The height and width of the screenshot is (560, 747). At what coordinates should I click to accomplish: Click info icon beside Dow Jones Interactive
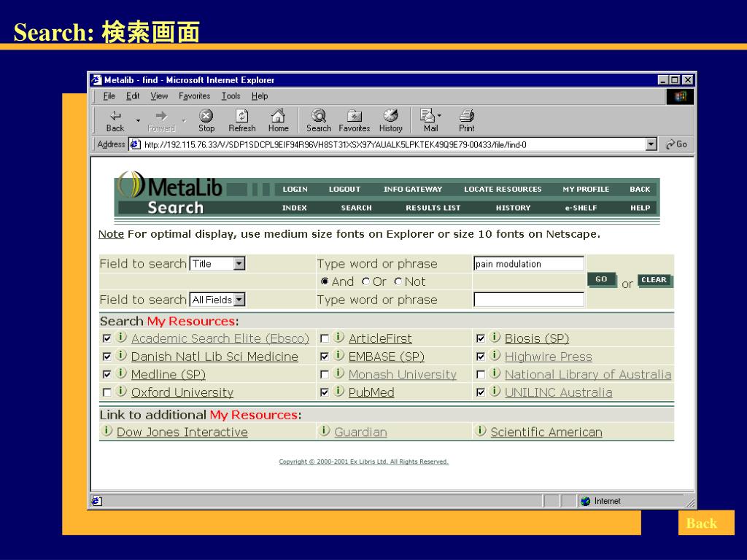coord(107,431)
